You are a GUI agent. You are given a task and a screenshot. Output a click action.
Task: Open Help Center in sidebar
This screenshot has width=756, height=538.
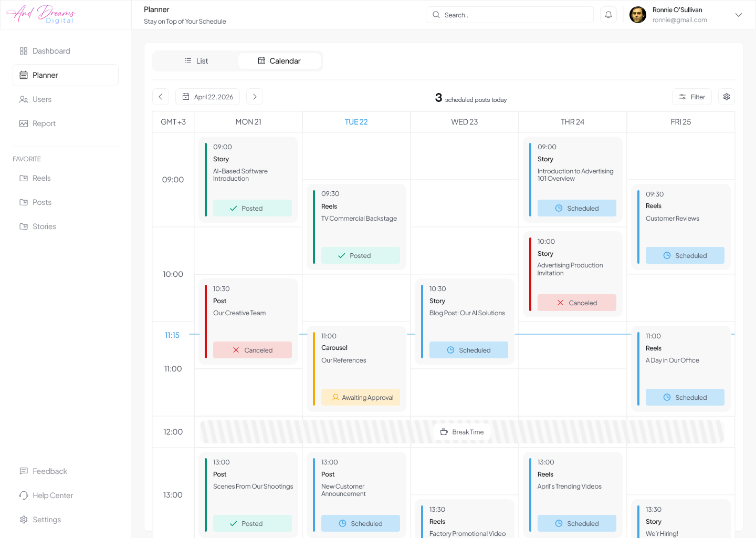pos(52,495)
